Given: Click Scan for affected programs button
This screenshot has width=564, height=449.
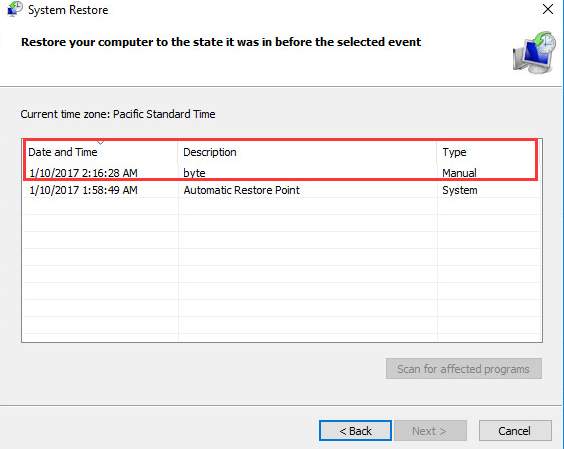Looking at the screenshot, I should pyautogui.click(x=464, y=368).
